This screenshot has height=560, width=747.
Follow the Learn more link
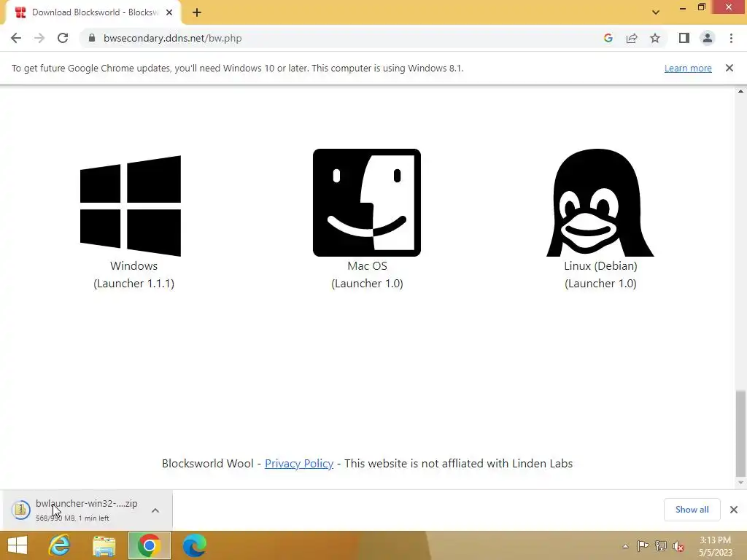coord(688,68)
